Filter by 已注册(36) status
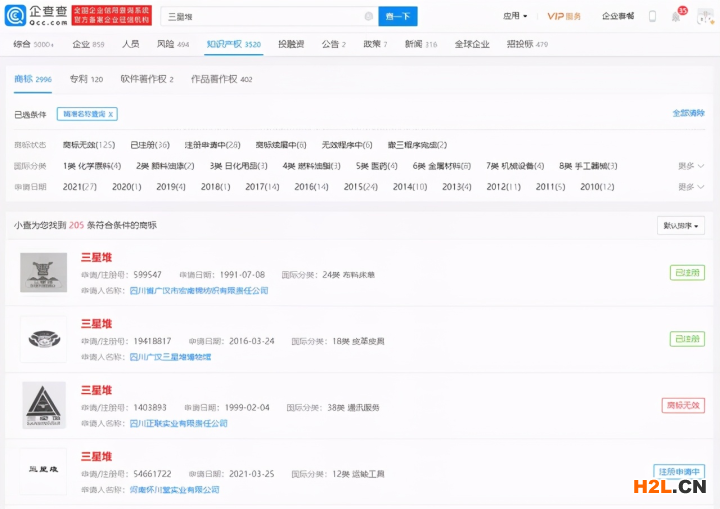Screen dimensions: 720x509 (x=150, y=145)
